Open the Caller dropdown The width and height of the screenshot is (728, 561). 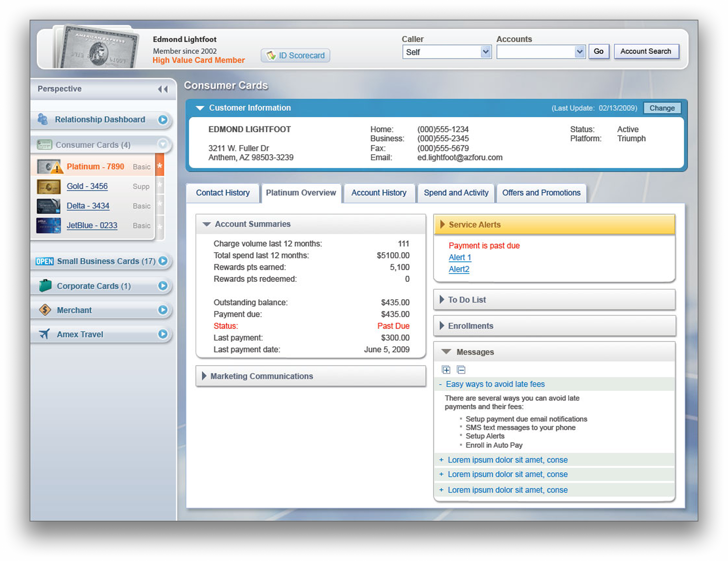pyautogui.click(x=486, y=52)
